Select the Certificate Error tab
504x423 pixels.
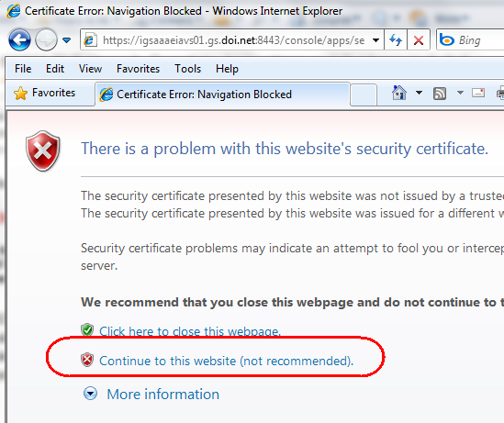(x=222, y=95)
